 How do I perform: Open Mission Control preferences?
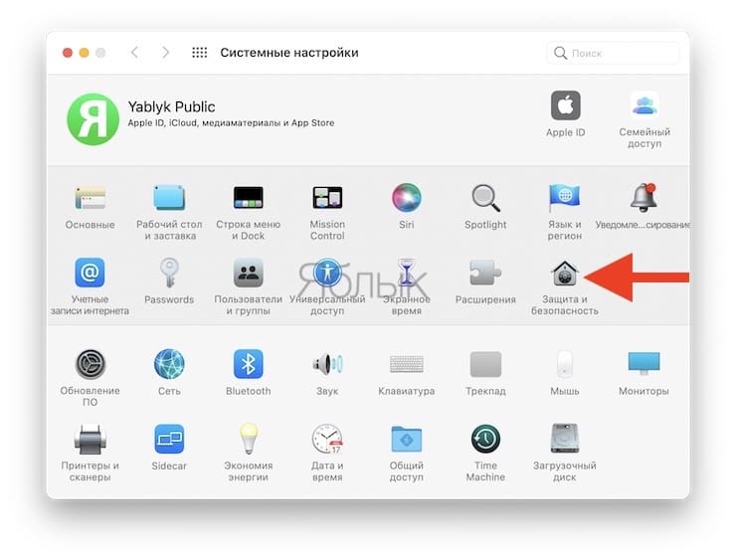tap(327, 198)
